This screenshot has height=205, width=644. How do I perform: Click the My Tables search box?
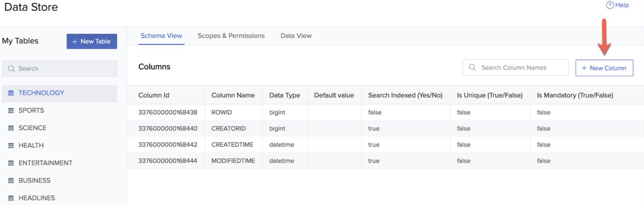63,69
